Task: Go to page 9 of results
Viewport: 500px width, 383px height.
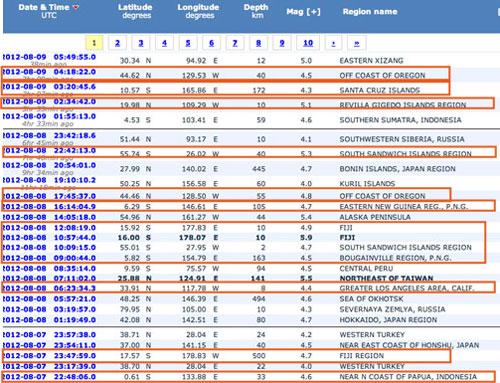Action: [282, 43]
